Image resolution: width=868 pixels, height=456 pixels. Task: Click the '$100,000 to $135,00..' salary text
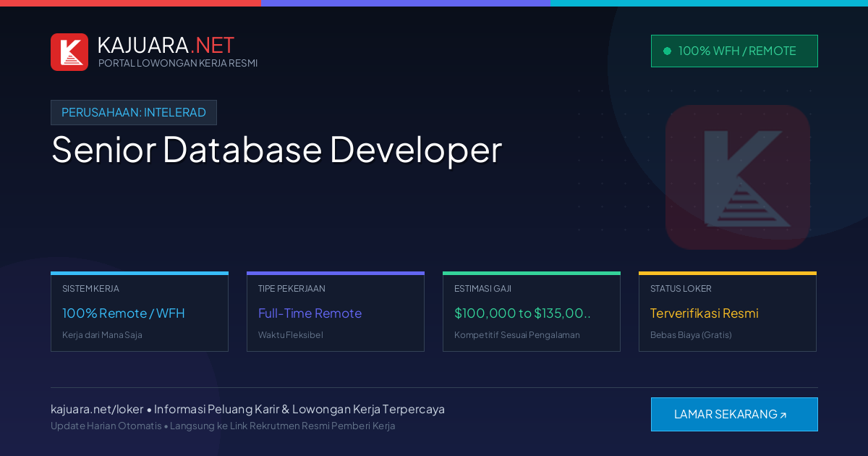click(x=522, y=313)
